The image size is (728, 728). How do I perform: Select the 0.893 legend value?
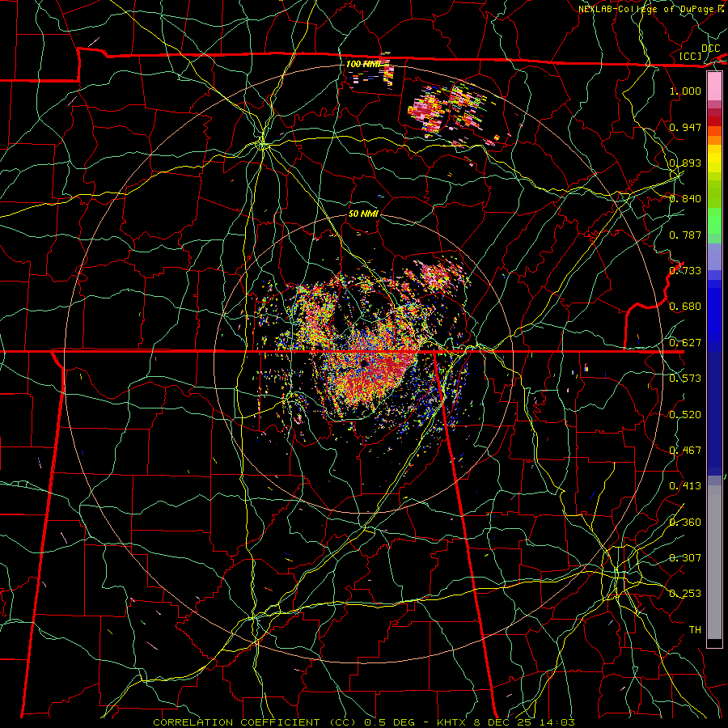click(685, 163)
